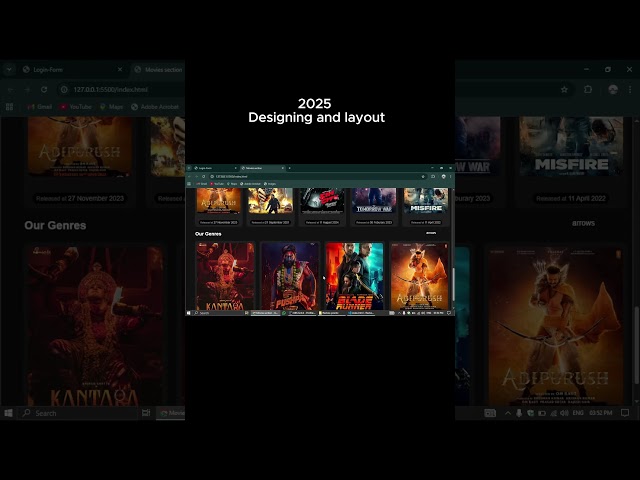Open large Misfire poster in background browser

click(x=571, y=146)
